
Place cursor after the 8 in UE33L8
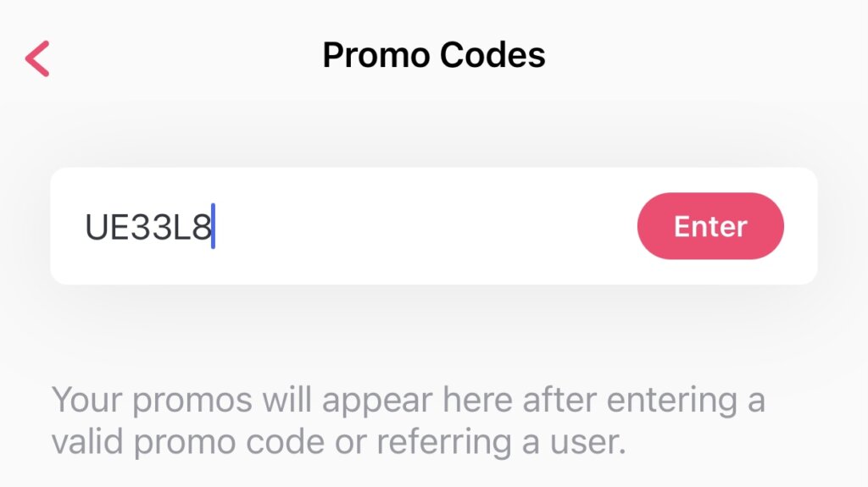coord(213,226)
